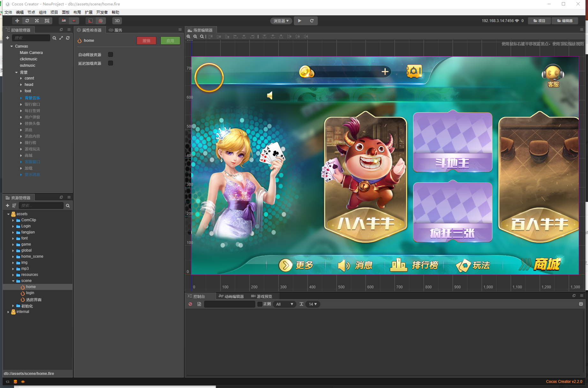
Task: Click the world coordinate rotation icon
Action: point(100,21)
